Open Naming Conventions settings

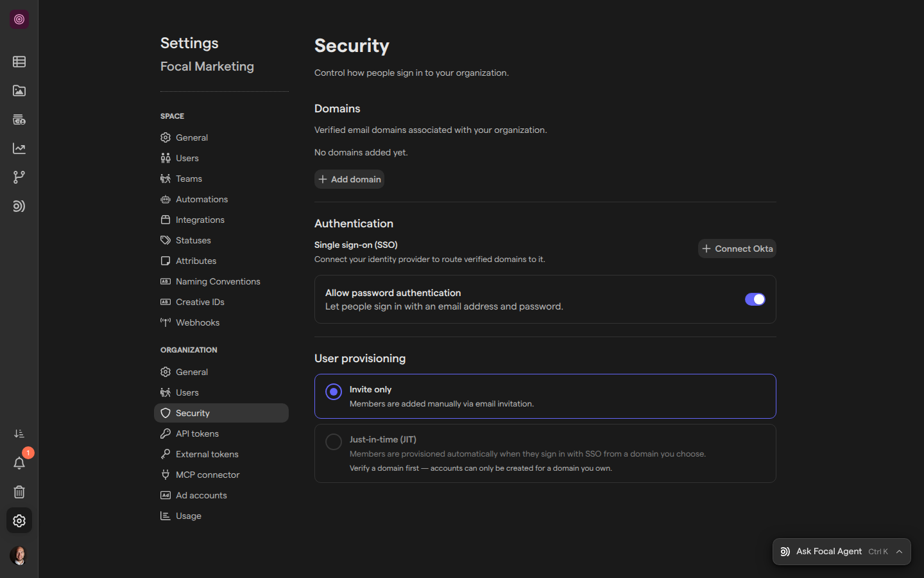(221, 281)
